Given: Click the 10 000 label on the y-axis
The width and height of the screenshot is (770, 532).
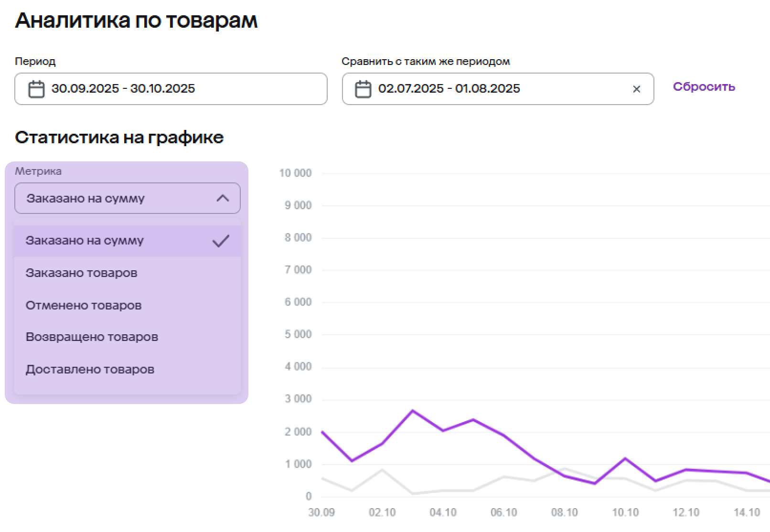Looking at the screenshot, I should pos(295,173).
